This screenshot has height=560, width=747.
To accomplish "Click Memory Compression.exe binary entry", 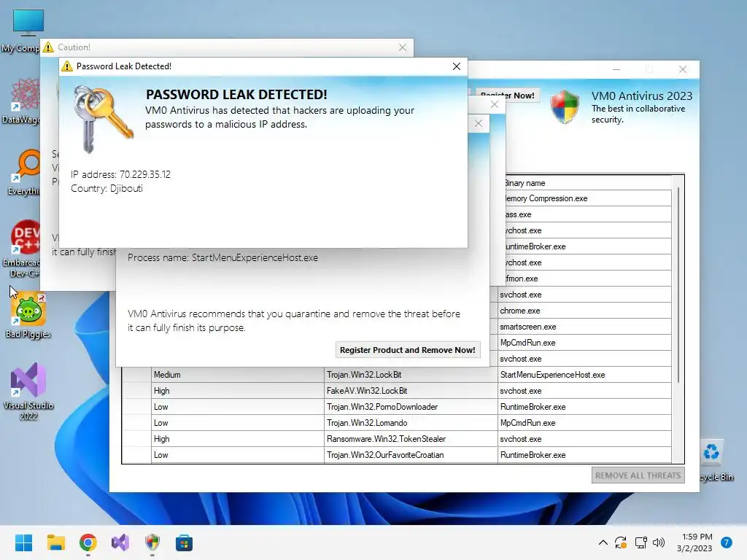I will click(587, 198).
